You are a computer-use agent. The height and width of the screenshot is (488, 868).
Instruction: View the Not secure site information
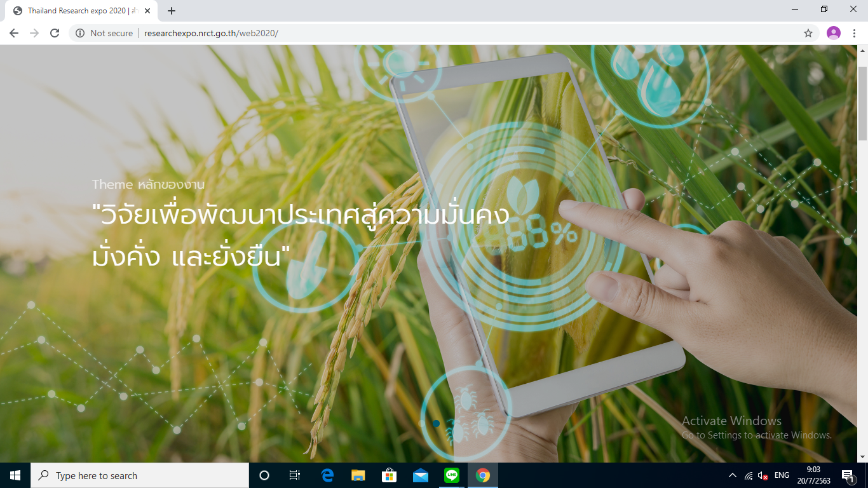[79, 33]
